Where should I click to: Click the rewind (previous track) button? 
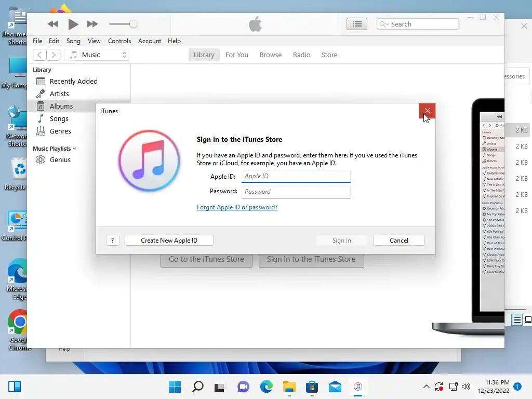[53, 24]
